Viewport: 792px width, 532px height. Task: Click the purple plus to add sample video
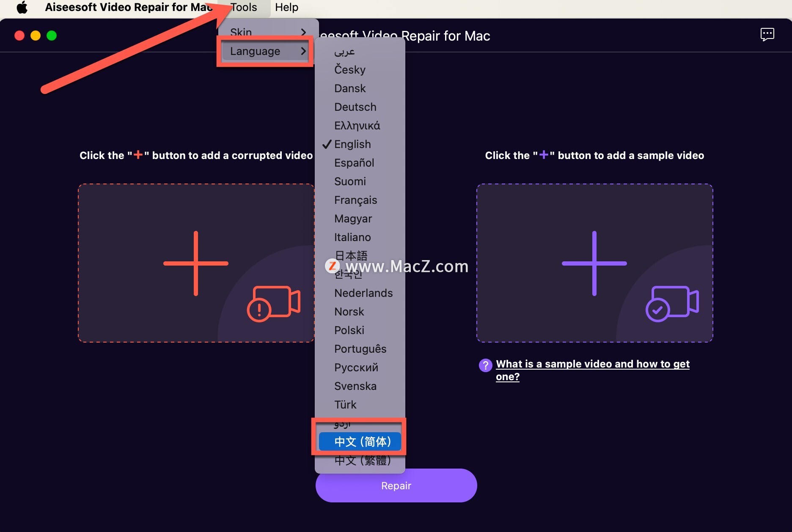[594, 263]
